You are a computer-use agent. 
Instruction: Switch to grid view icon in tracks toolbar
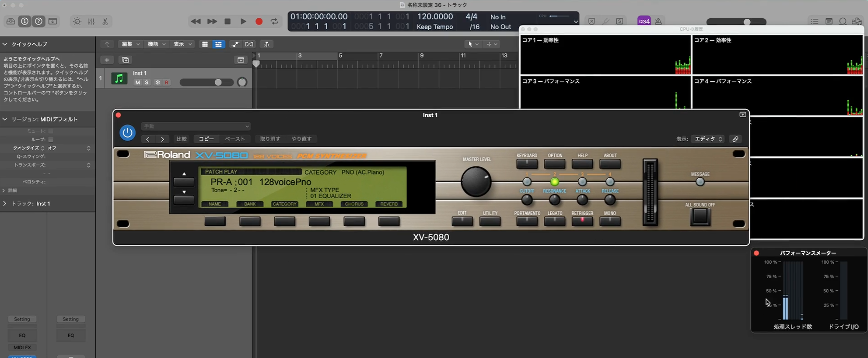pos(205,44)
